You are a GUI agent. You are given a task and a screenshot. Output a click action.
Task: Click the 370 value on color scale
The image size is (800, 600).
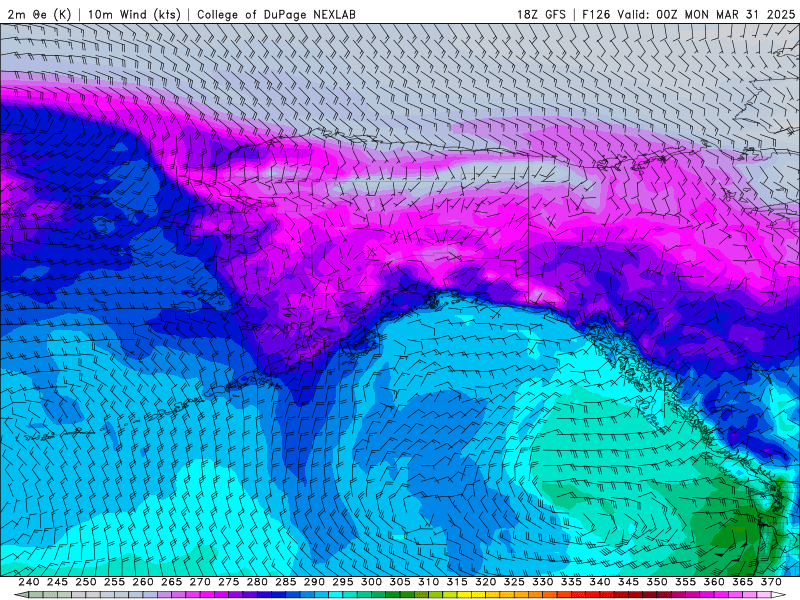coord(771,582)
